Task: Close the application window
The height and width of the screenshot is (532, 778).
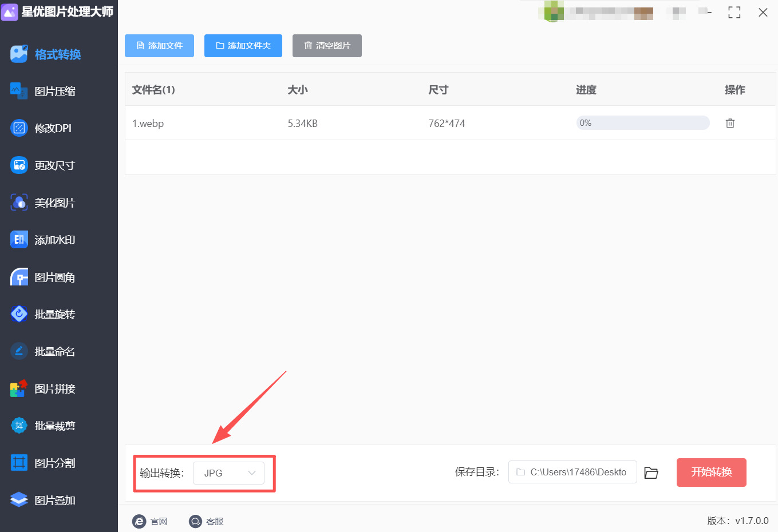Action: click(763, 13)
